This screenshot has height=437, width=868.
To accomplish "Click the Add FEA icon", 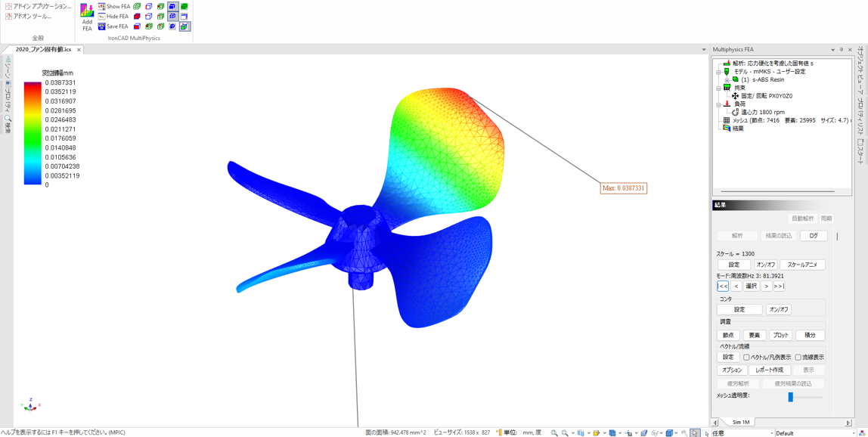I will pos(87,17).
